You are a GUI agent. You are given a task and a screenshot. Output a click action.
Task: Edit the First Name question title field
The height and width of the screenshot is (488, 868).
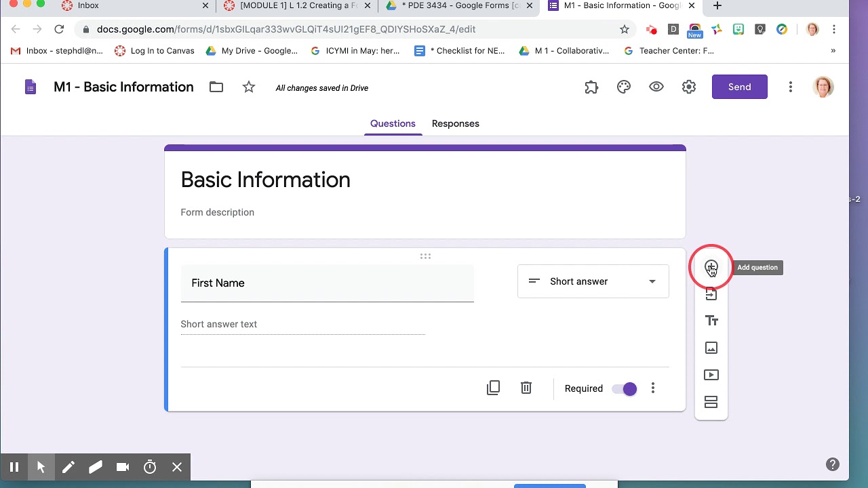327,283
